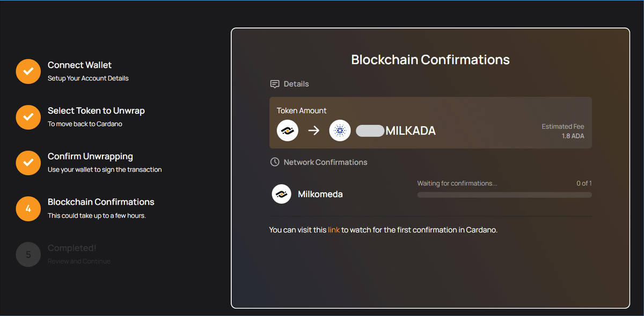The height and width of the screenshot is (316, 644).
Task: Click Use your wallet to sign subtitle
Action: pos(105,170)
